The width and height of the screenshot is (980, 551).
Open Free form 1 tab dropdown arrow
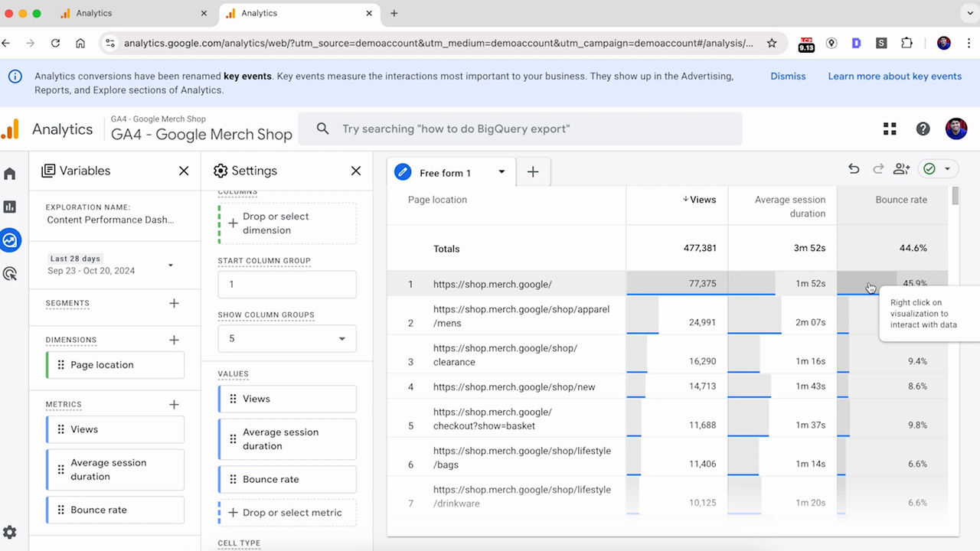501,172
